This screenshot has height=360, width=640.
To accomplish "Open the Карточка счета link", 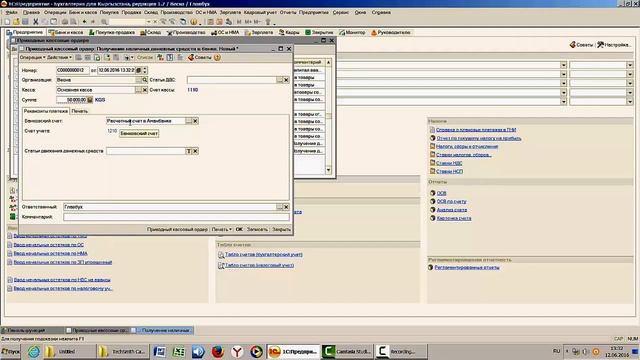I will tap(454, 218).
